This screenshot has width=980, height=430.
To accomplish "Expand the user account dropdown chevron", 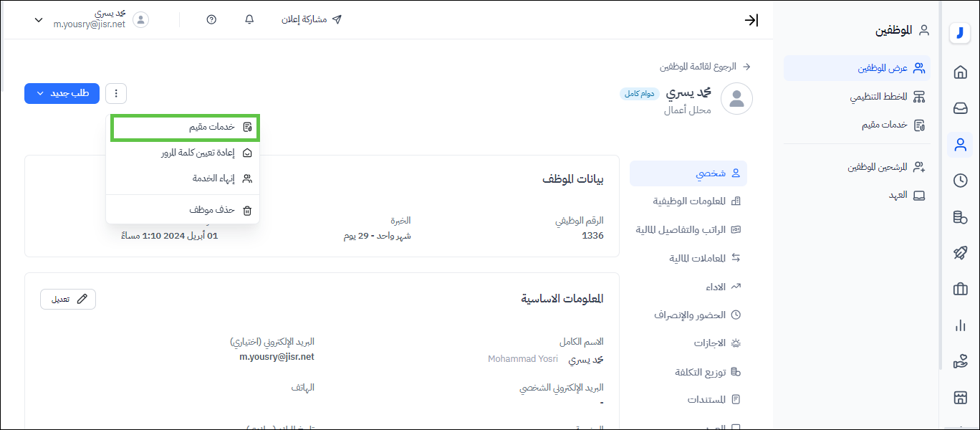I will click(39, 20).
